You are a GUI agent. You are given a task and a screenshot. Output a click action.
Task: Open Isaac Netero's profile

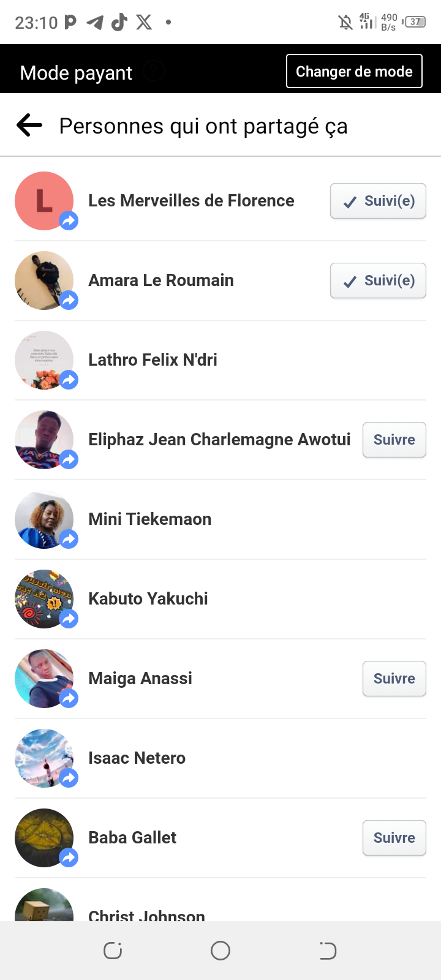(137, 758)
